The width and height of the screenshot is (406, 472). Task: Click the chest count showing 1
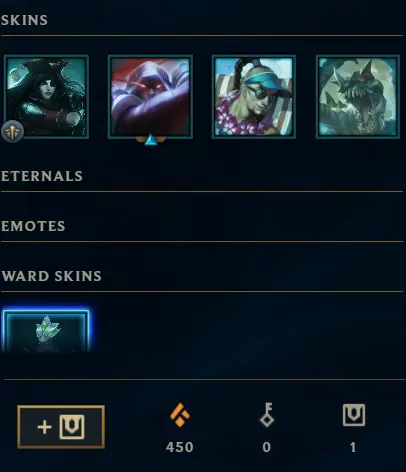point(353,447)
